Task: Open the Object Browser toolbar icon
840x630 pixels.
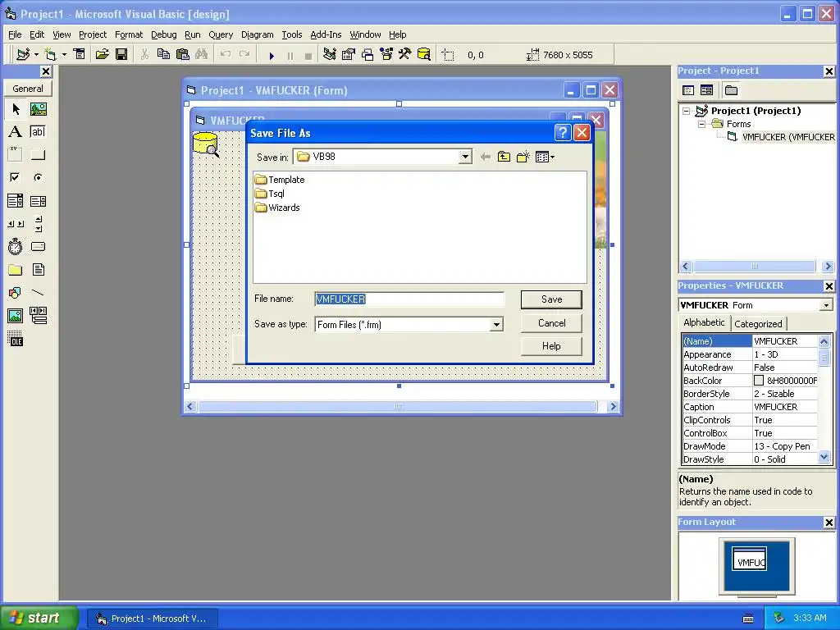Action: [386, 55]
